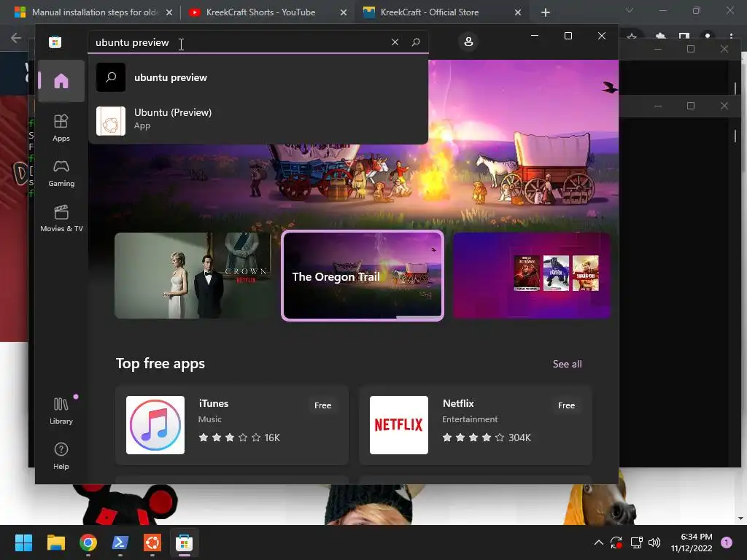Click the Top free apps heading

[x=160, y=364]
